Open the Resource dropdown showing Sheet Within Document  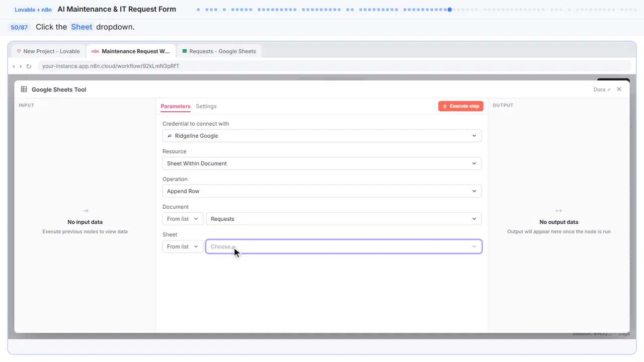click(322, 163)
